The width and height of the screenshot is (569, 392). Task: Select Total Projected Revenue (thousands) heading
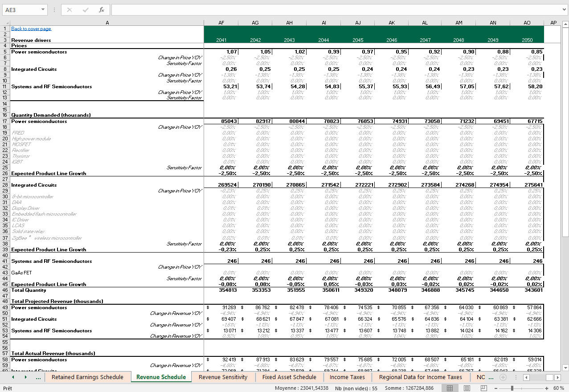pyautogui.click(x=107, y=302)
